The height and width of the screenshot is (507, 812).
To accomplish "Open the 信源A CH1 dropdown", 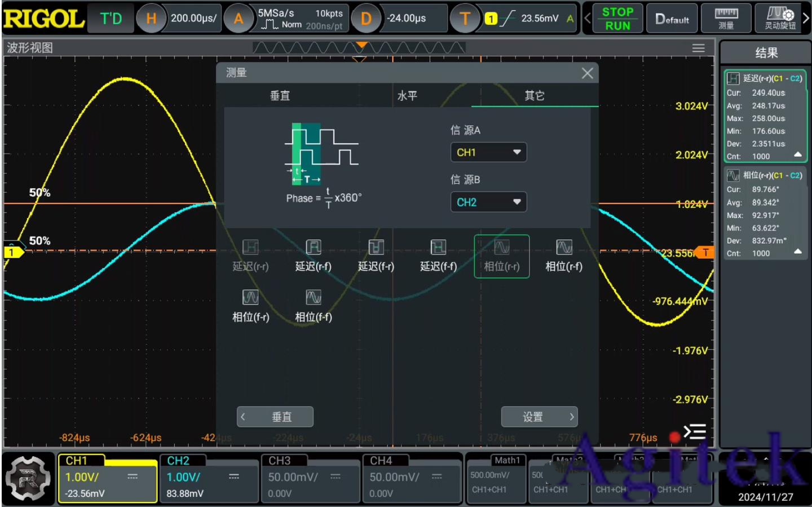I will [x=488, y=152].
